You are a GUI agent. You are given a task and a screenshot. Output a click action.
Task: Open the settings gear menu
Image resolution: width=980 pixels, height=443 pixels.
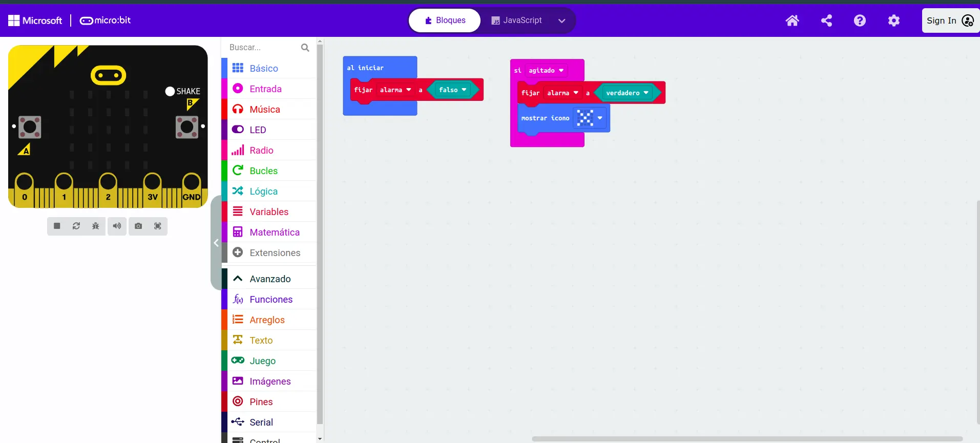(893, 20)
